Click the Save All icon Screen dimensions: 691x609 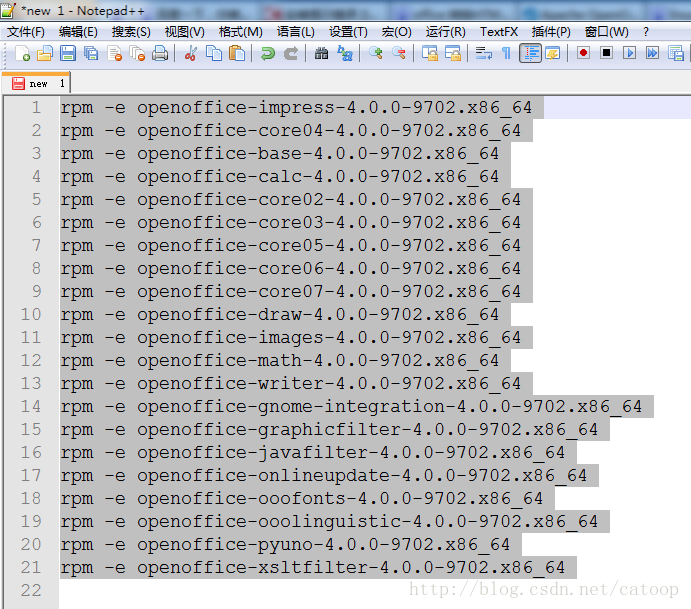pyautogui.click(x=91, y=53)
